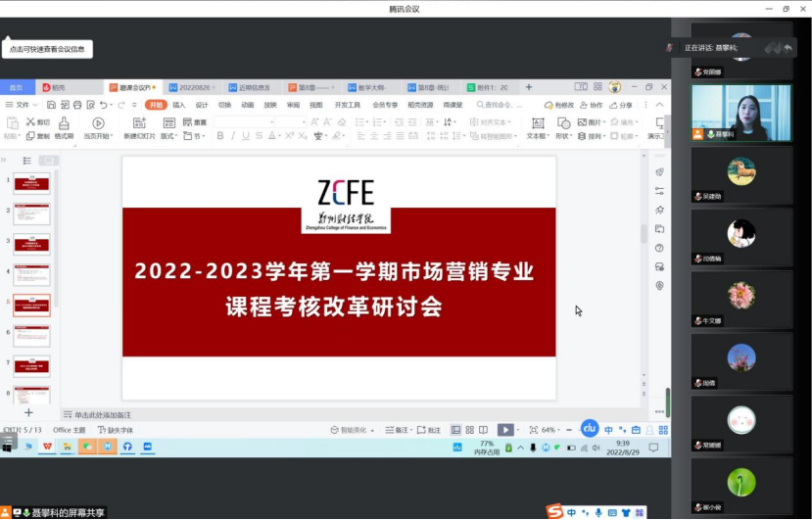Collapse the ribbon with the chevron

659,105
